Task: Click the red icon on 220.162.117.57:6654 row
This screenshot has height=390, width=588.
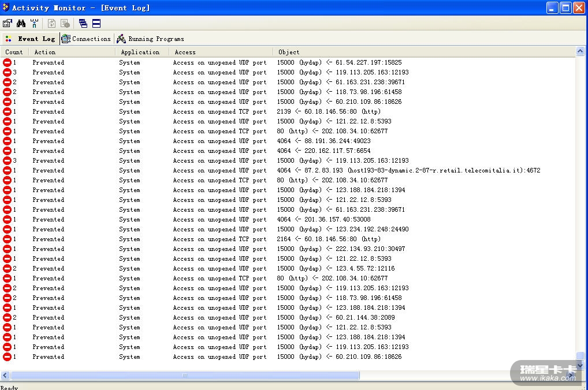Action: click(x=7, y=151)
